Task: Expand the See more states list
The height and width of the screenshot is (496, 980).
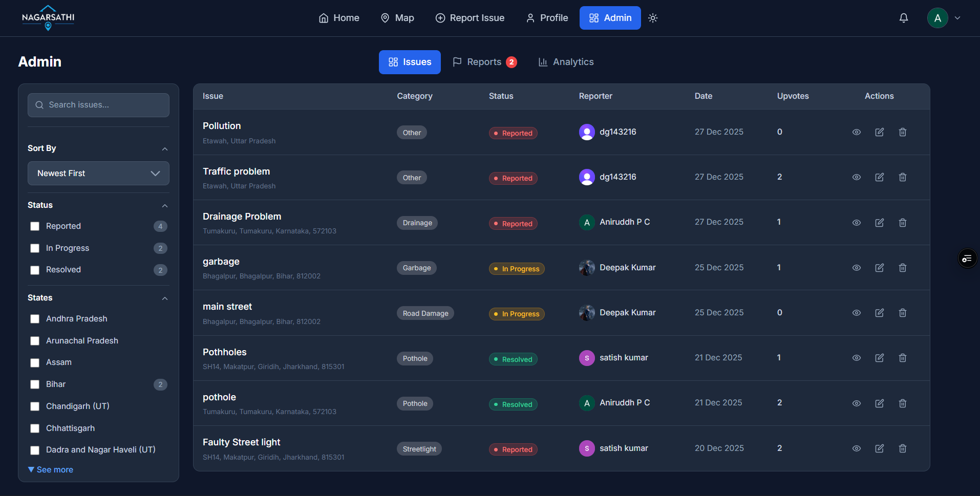Action: (51, 470)
